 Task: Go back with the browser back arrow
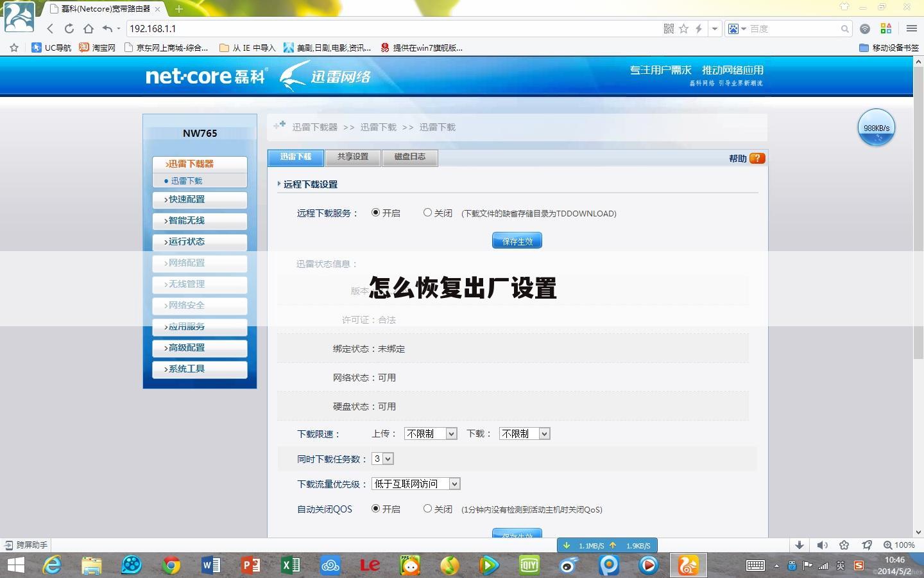pos(50,28)
